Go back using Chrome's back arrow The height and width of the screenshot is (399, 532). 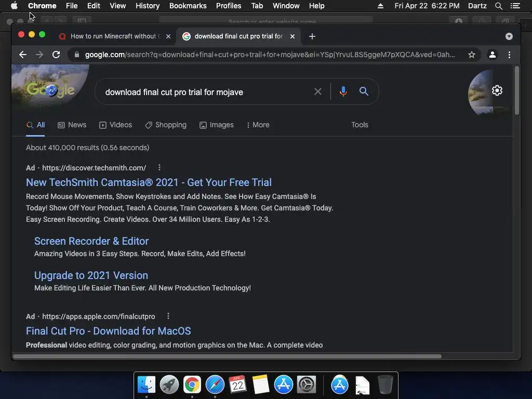pyautogui.click(x=23, y=55)
